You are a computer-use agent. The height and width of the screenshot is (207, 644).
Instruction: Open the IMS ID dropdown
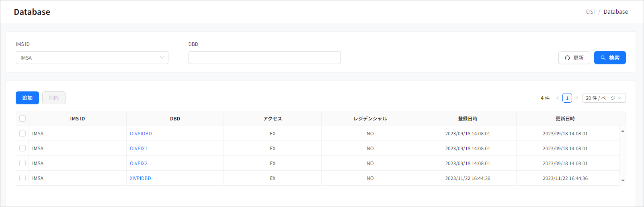[x=92, y=58]
